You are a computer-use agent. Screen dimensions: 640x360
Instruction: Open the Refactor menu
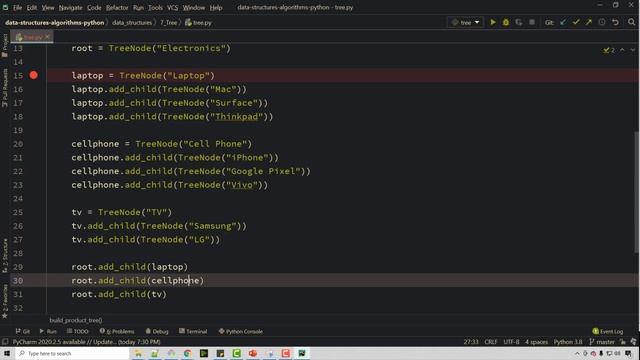tap(117, 7)
